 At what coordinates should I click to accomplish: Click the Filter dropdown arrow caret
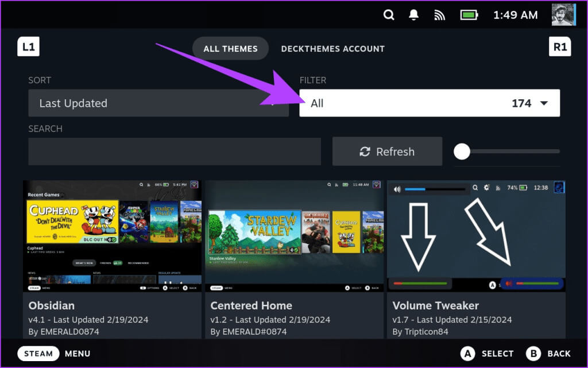click(x=544, y=103)
